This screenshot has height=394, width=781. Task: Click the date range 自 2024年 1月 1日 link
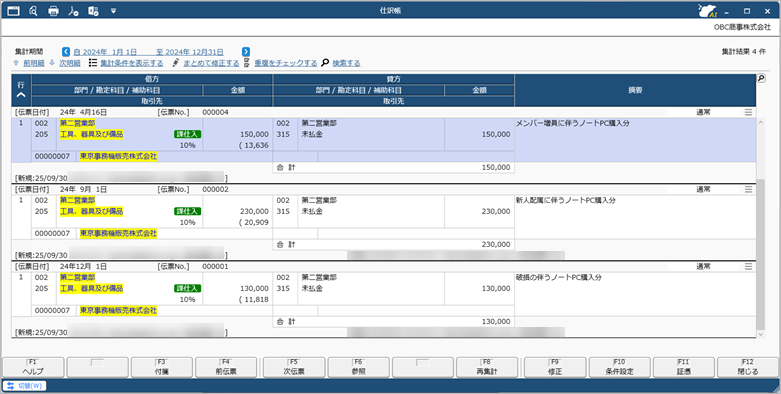pyautogui.click(x=105, y=52)
